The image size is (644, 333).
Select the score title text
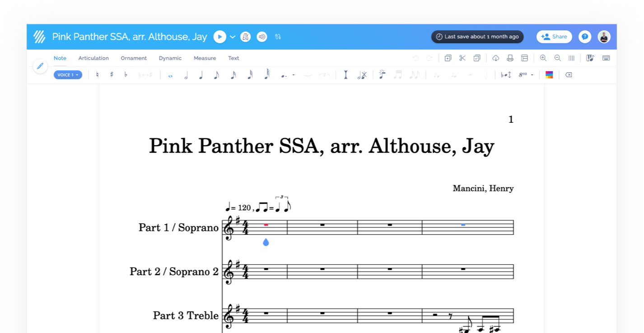[322, 146]
